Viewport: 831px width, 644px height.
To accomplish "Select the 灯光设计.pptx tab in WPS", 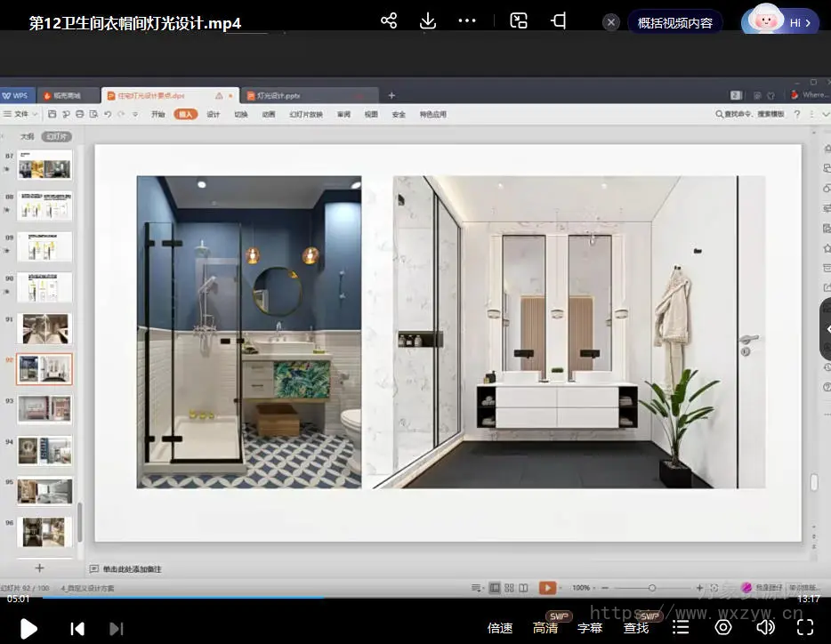I will [278, 95].
